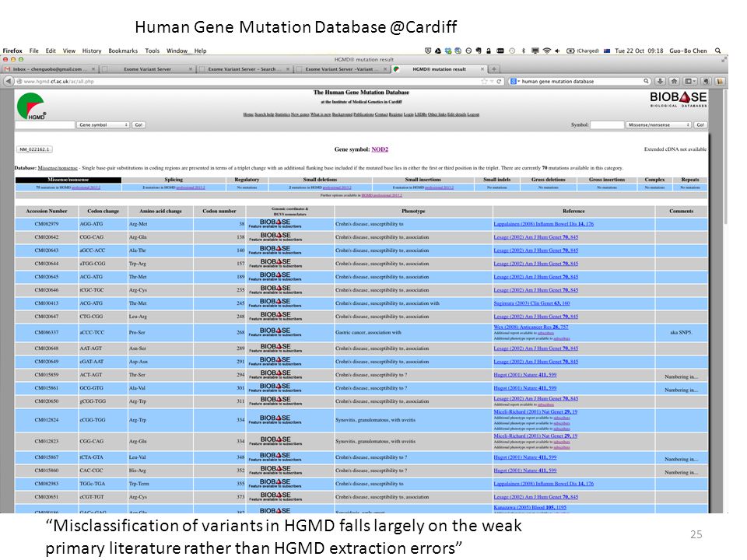747x560 pixels.
Task: Open Wex (2008) Anticancer Res reference
Action: [x=531, y=327]
